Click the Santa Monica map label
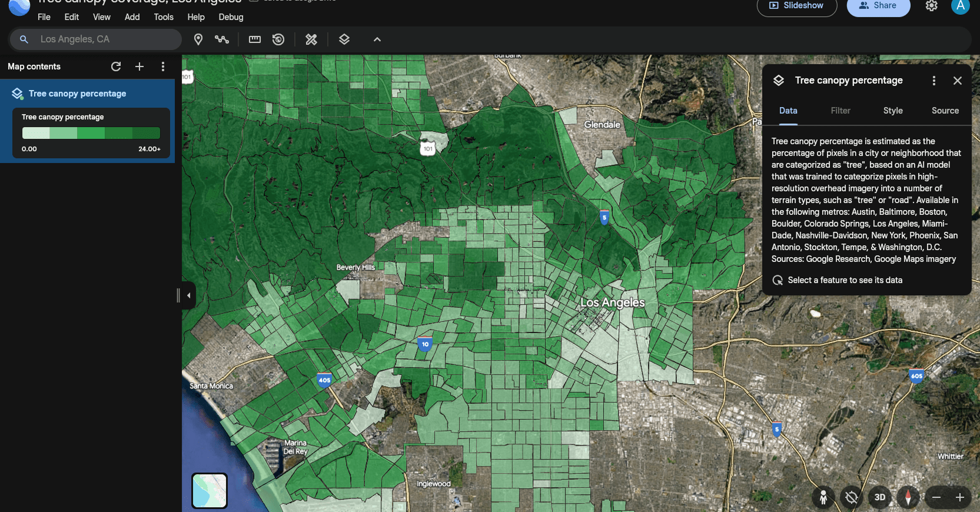The height and width of the screenshot is (512, 980). [x=211, y=386]
